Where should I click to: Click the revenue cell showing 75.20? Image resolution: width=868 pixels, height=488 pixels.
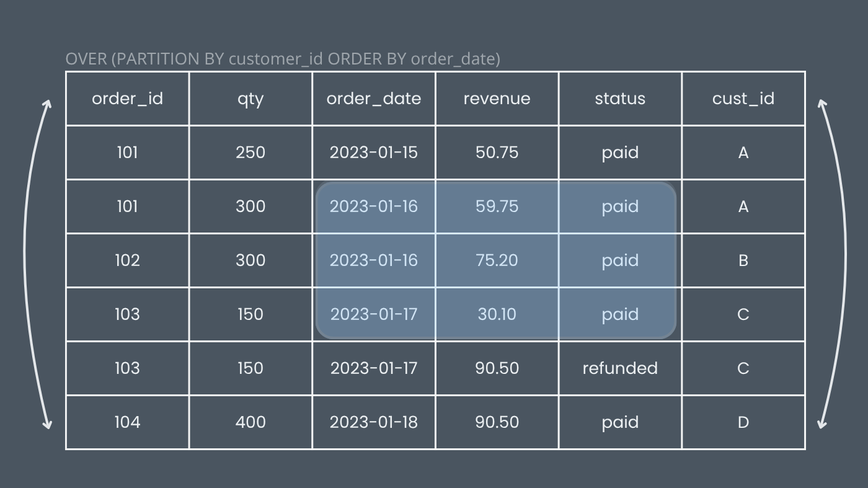pos(497,260)
